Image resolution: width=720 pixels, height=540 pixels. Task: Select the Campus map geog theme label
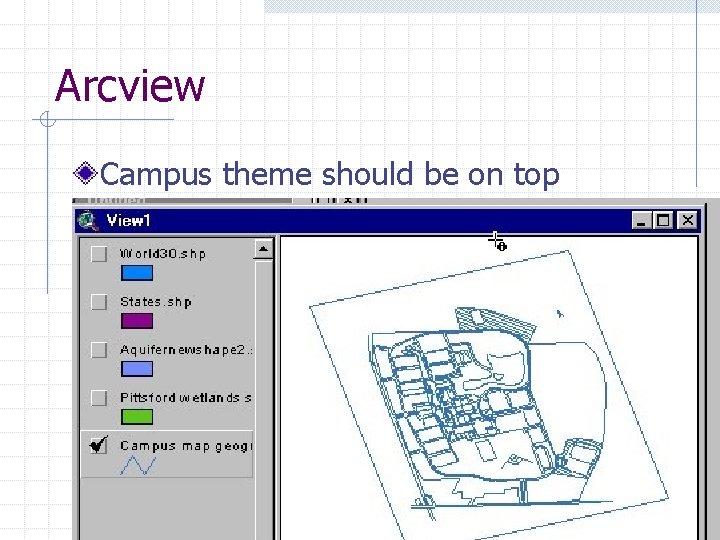(186, 446)
